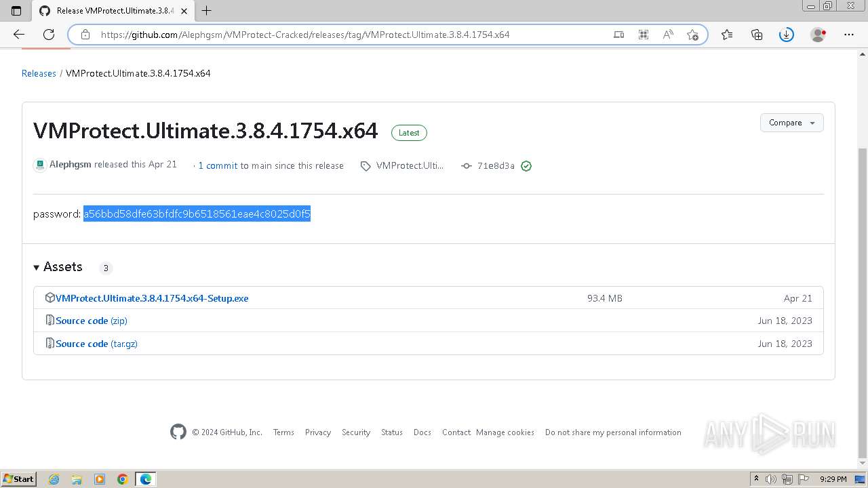Open the Docs footer link
This screenshot has height=488, width=868.
tap(422, 432)
